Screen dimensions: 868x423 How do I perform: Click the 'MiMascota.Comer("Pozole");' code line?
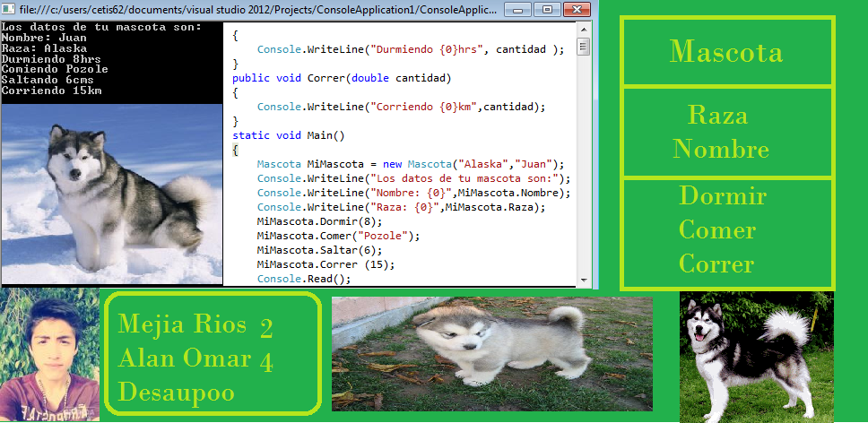[x=338, y=236]
